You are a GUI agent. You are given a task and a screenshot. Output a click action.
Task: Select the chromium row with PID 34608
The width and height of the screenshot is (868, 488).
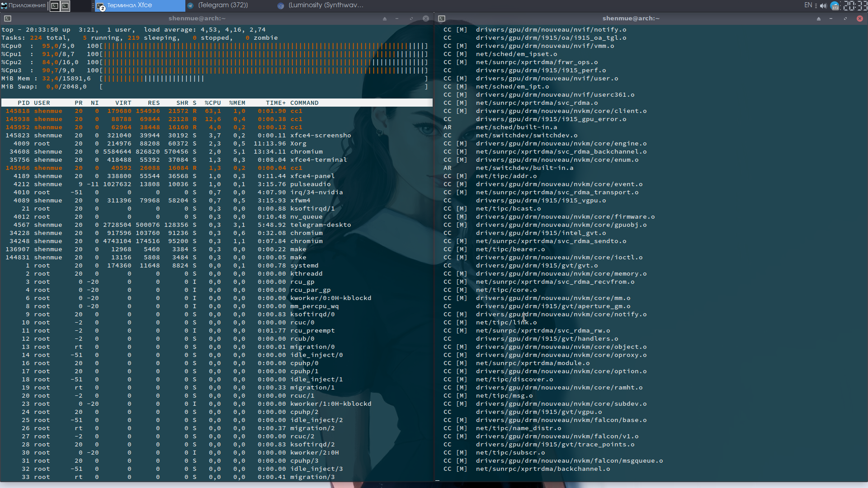tap(217, 152)
